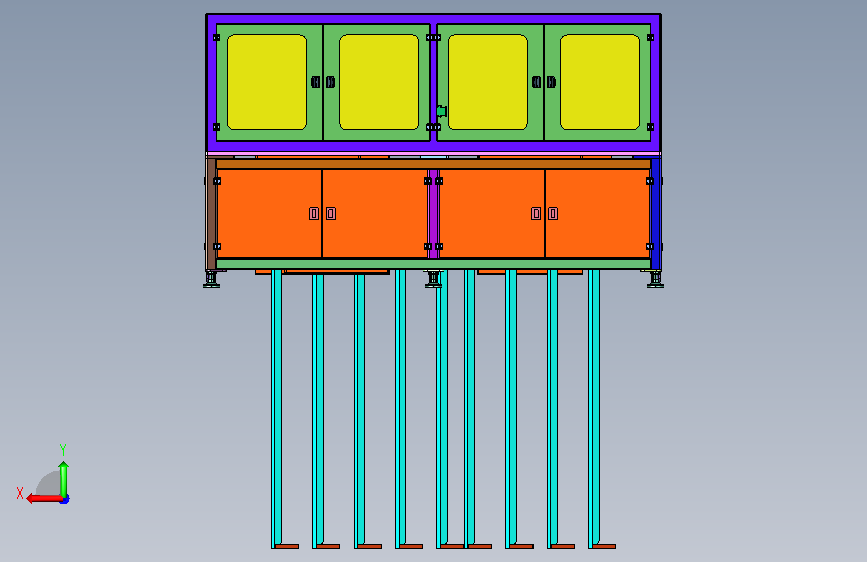Select the leftmost orange lower cabinet door

pyautogui.click(x=269, y=214)
